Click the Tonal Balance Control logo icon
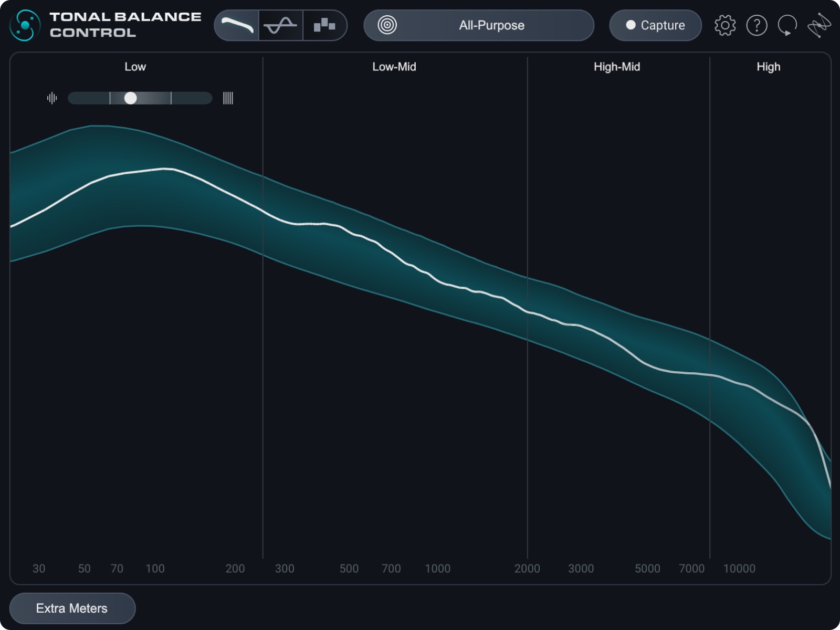Viewport: 840px width, 630px height. point(25,25)
